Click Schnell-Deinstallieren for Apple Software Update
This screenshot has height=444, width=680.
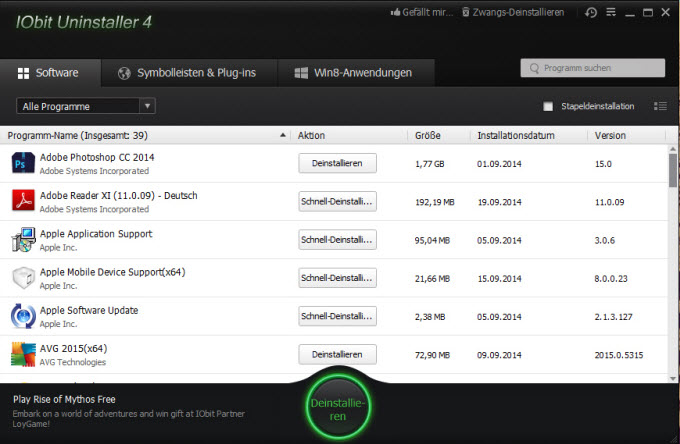337,316
